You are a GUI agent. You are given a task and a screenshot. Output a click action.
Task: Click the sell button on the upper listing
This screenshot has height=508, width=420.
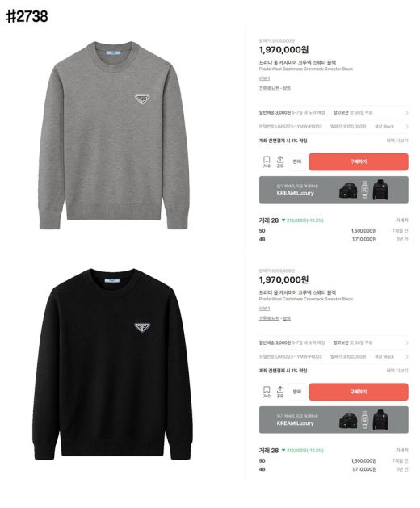click(x=297, y=162)
